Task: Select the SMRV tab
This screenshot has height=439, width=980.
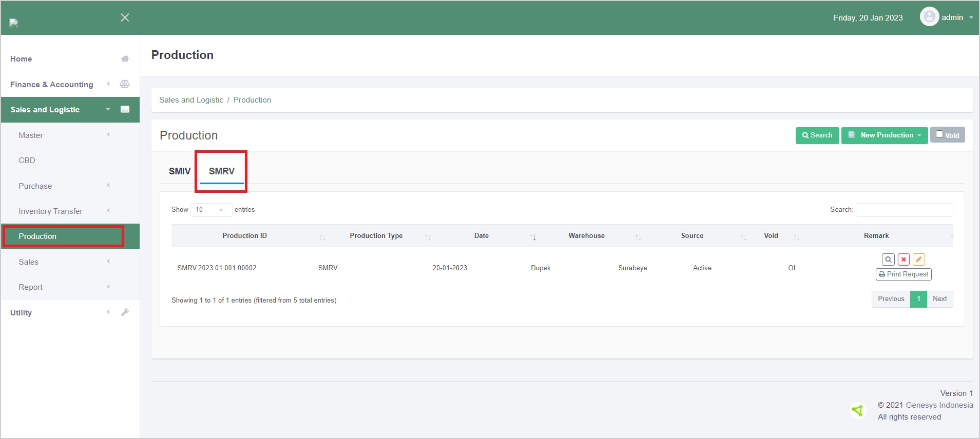Action: click(x=221, y=171)
